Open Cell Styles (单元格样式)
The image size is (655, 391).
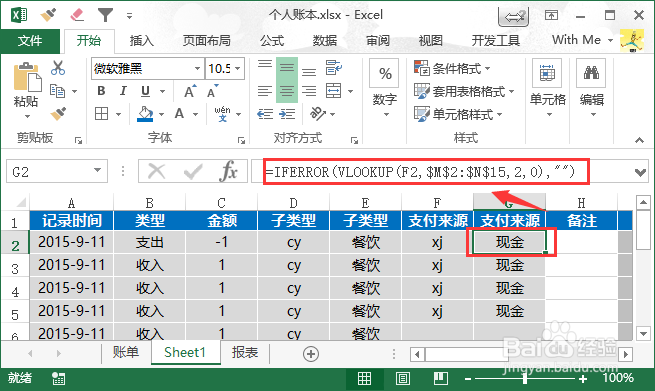[458, 114]
